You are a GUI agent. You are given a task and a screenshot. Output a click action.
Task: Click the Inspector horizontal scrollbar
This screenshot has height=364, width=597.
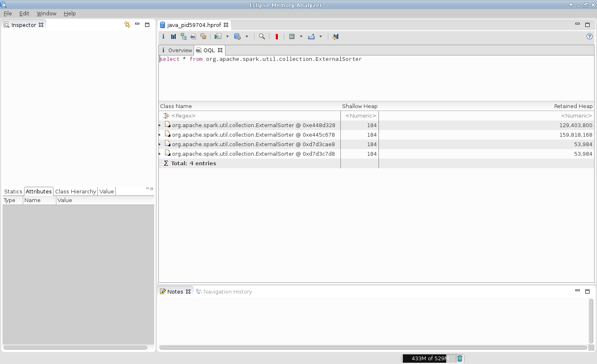(75, 347)
